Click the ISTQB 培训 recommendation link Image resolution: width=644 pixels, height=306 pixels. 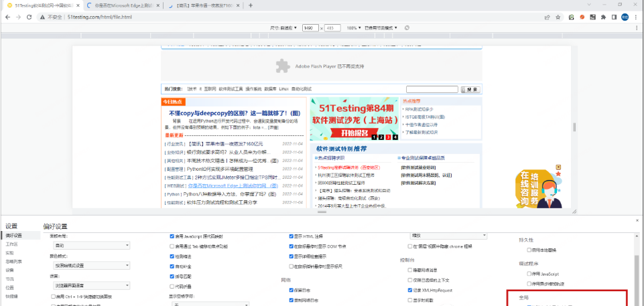[x=425, y=117]
